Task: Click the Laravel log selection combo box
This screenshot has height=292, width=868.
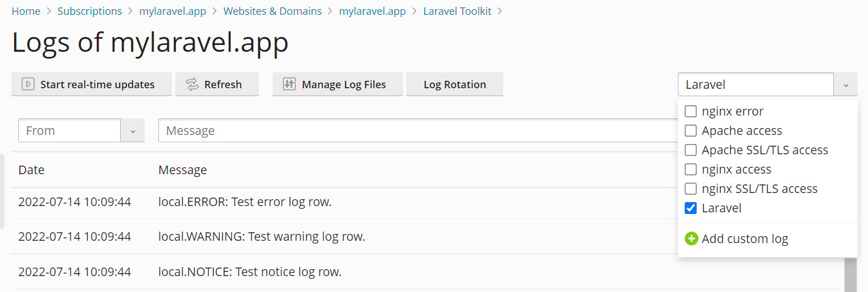Action: pyautogui.click(x=755, y=85)
